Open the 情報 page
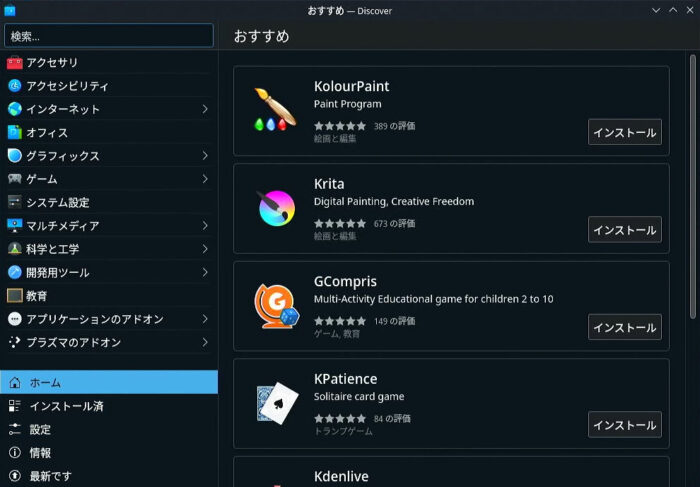 tap(109, 453)
